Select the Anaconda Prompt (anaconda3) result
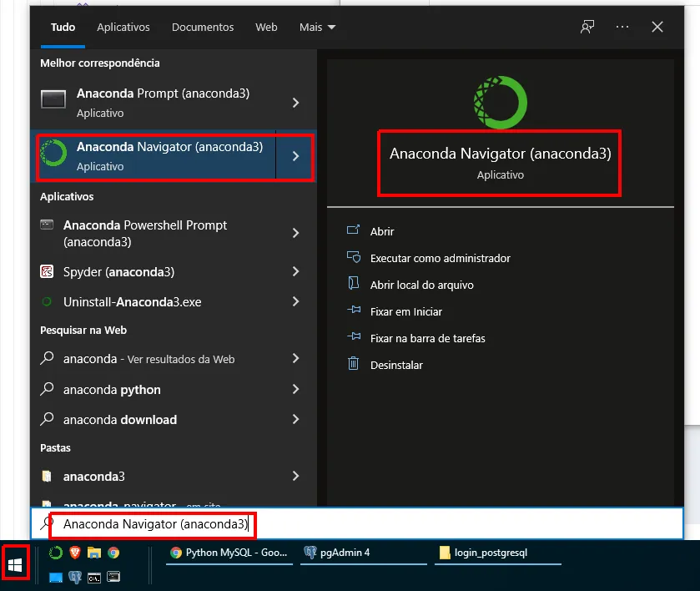700x591 pixels. 154,104
